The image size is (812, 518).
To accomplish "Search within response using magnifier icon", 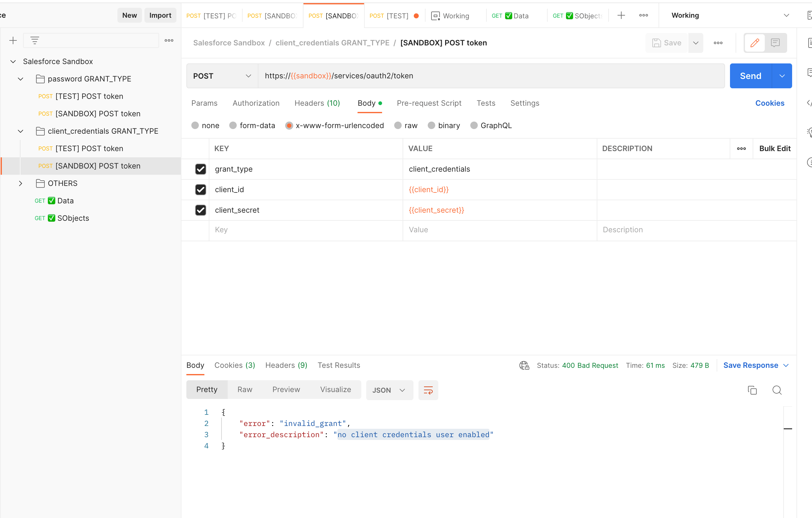I will point(777,390).
